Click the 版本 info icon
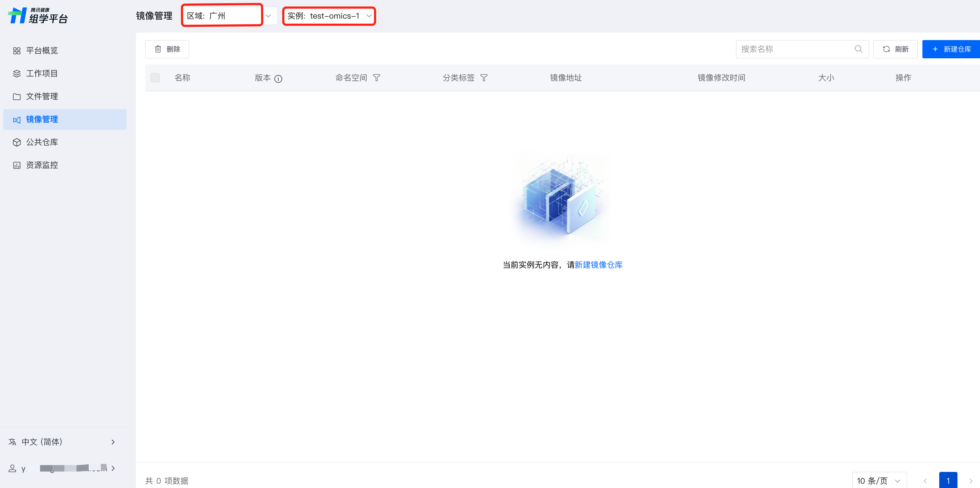 [x=278, y=79]
